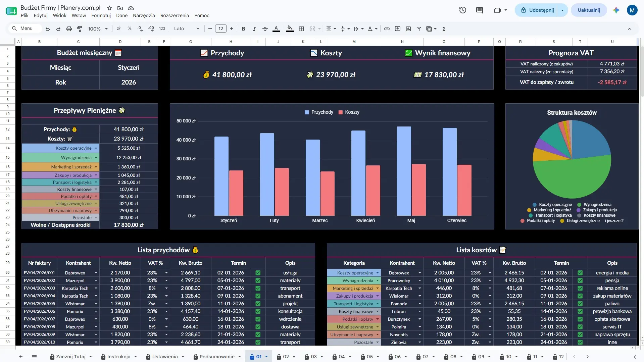Apply strikethrough formatting
Image resolution: width=644 pixels, height=362 pixels.
(265, 29)
